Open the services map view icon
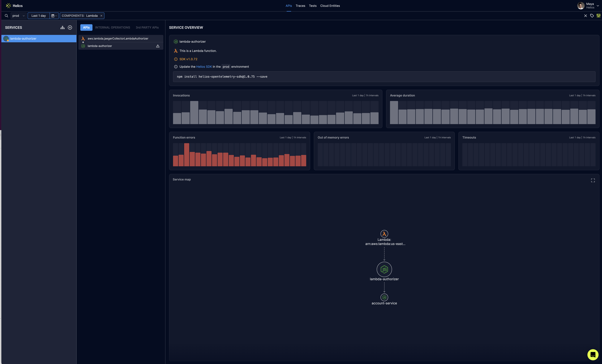The image size is (602, 364). (63, 28)
